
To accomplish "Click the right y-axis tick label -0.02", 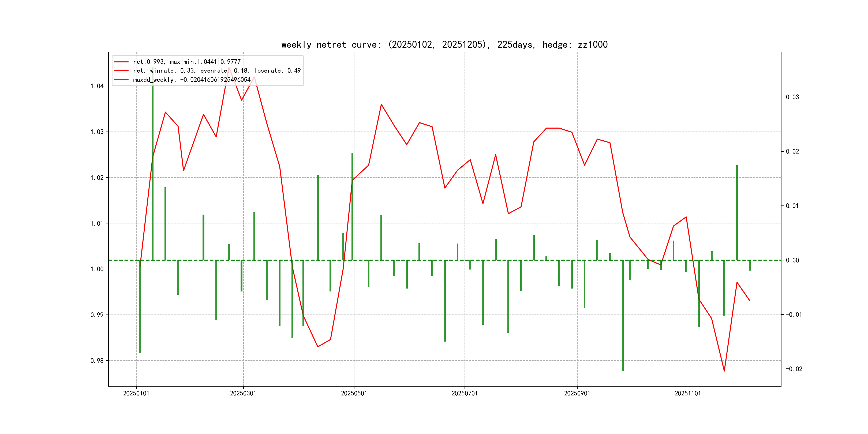I will [x=794, y=369].
